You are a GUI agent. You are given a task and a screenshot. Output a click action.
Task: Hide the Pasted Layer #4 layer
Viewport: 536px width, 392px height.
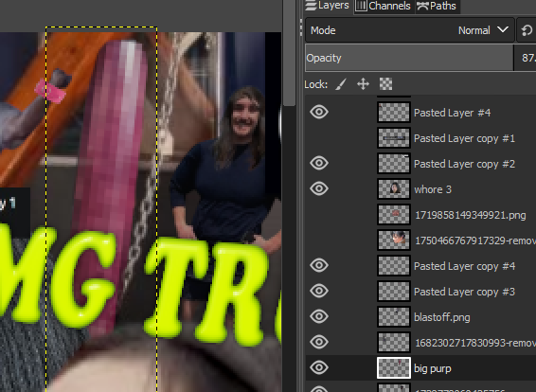pos(319,112)
